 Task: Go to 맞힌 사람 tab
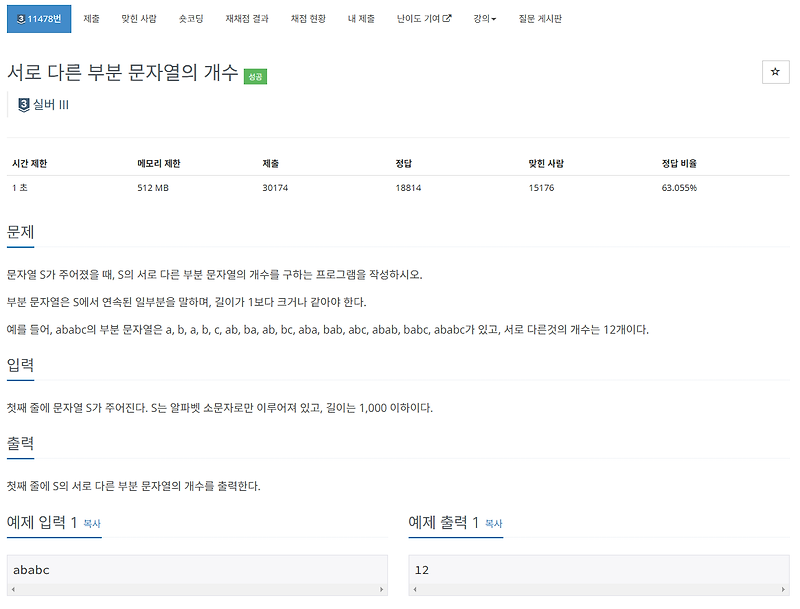pyautogui.click(x=139, y=19)
